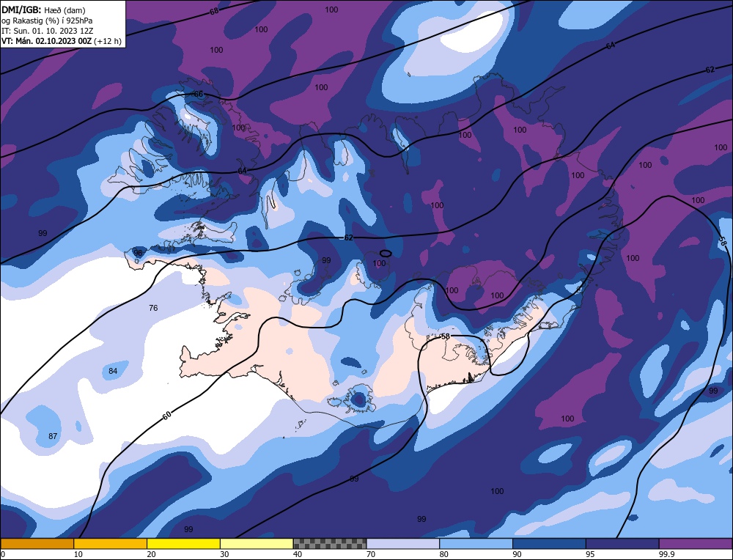Click the 'og Rakastig (%) í 925hPa' line

pos(47,21)
